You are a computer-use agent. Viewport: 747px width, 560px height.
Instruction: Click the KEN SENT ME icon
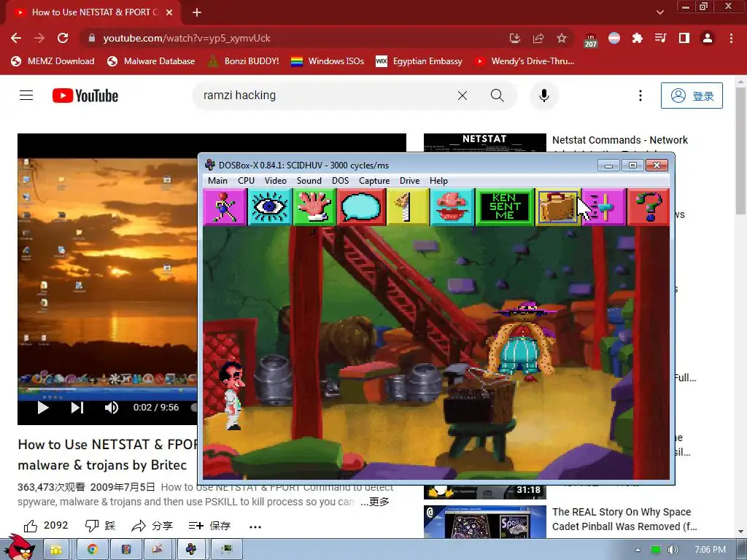click(x=505, y=206)
